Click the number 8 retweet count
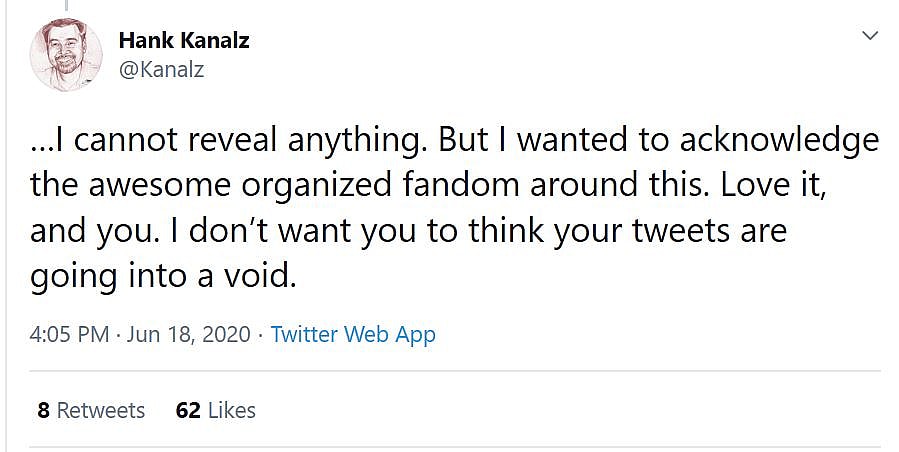 click(x=44, y=410)
